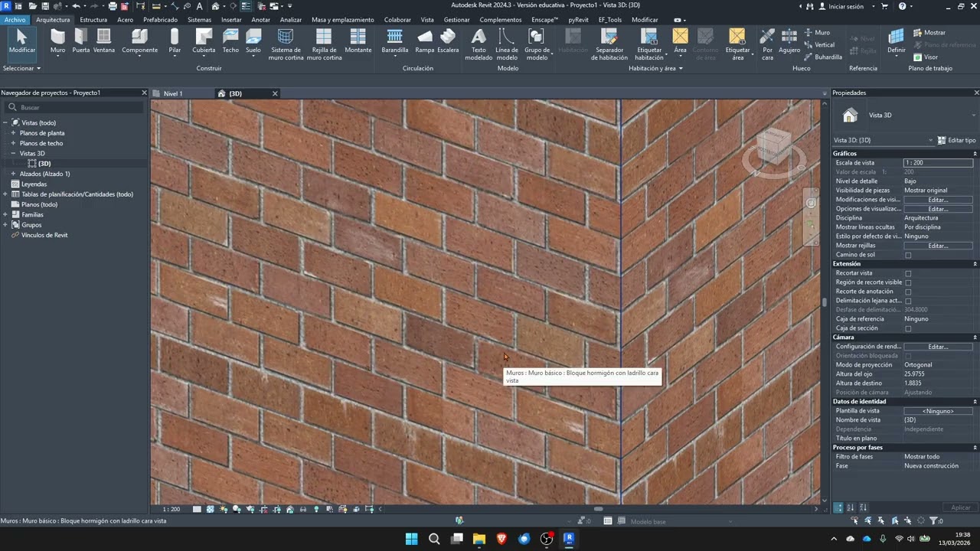The image size is (980, 551).
Task: Close the (3D) view tab
Action: (x=275, y=93)
